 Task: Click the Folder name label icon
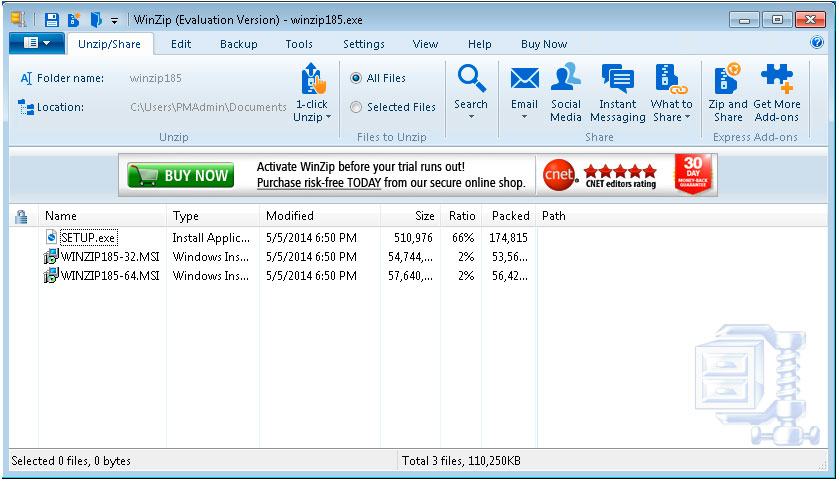click(26, 79)
